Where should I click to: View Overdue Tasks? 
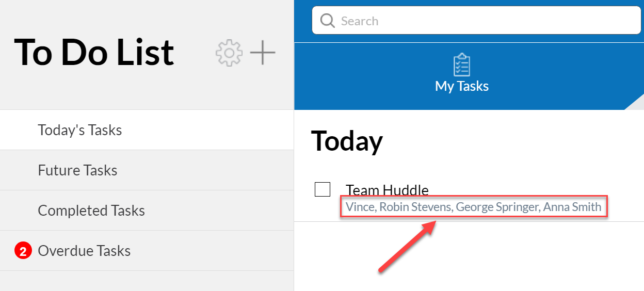(x=84, y=251)
